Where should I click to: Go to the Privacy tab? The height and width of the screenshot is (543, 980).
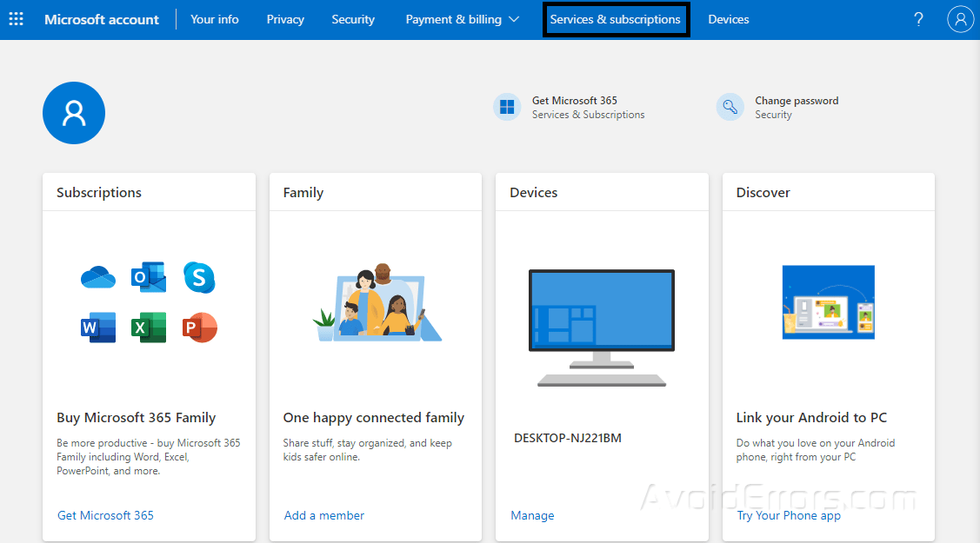coord(285,19)
